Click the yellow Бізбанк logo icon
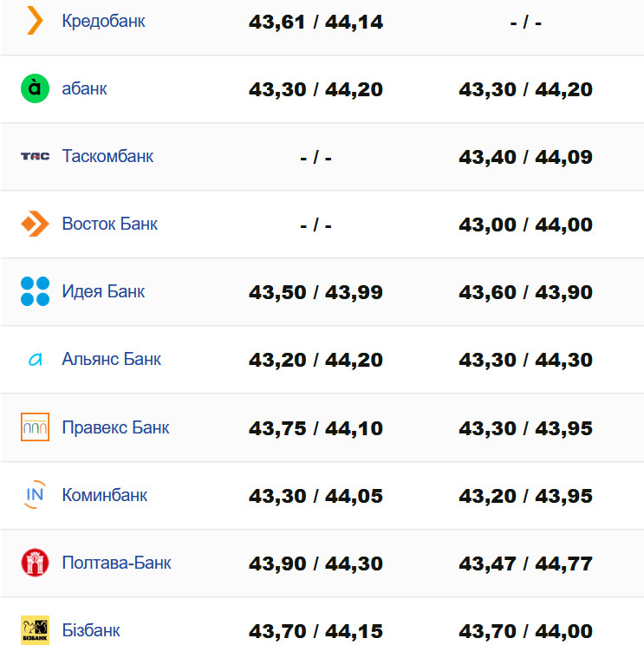The width and height of the screenshot is (644, 645). (x=35, y=630)
